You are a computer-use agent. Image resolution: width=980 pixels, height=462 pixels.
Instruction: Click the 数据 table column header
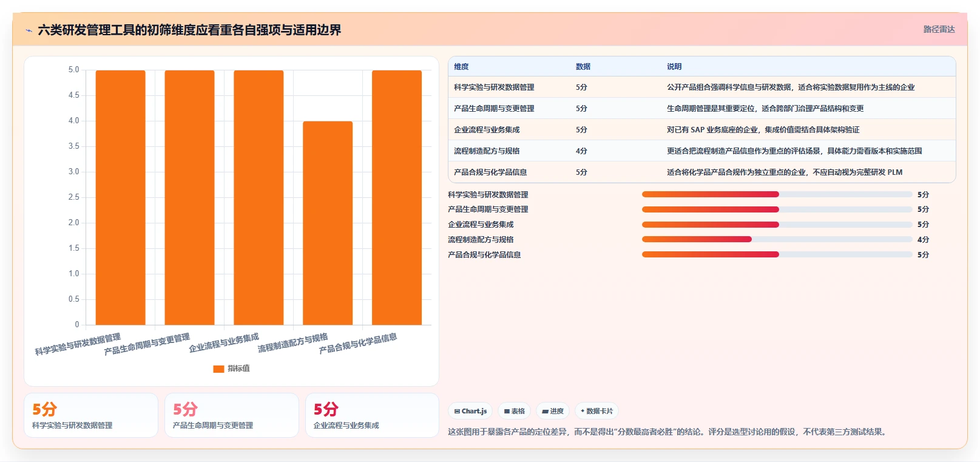tap(583, 67)
